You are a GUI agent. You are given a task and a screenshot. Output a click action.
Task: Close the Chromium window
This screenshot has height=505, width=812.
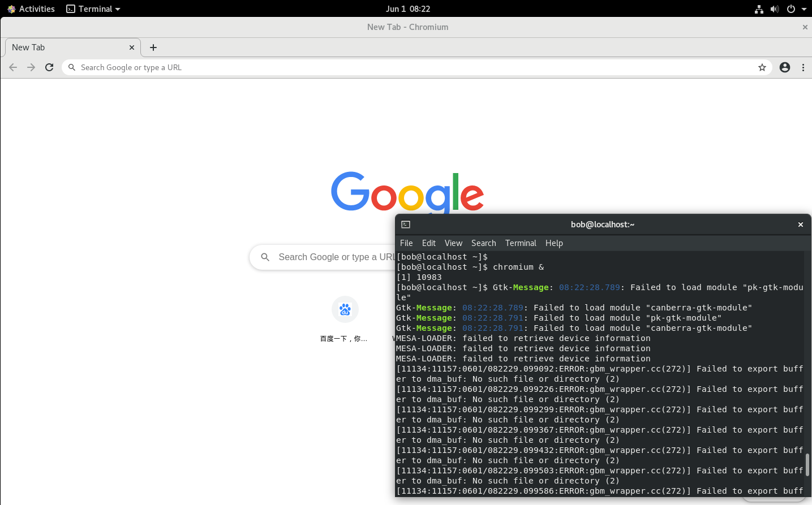[x=805, y=27]
